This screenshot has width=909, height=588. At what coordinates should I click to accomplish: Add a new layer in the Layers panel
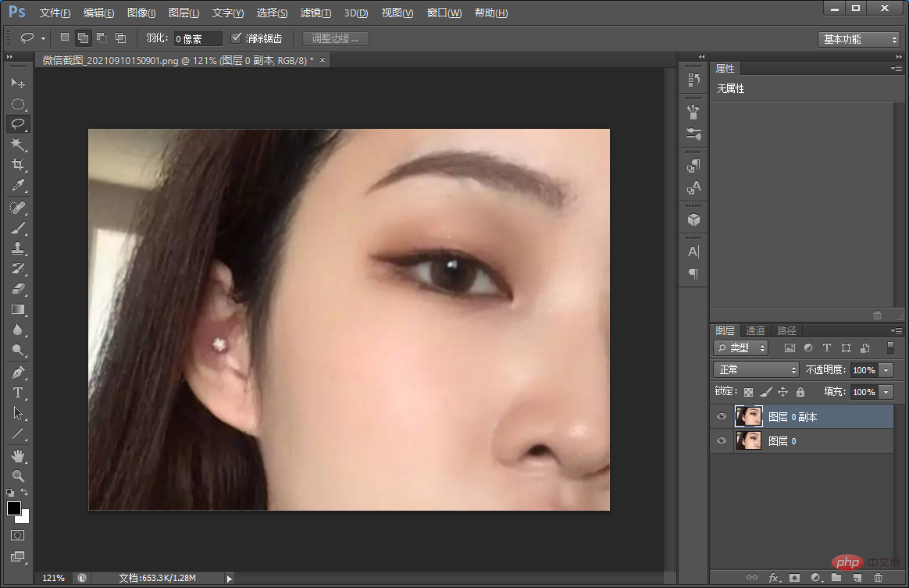pos(856,578)
